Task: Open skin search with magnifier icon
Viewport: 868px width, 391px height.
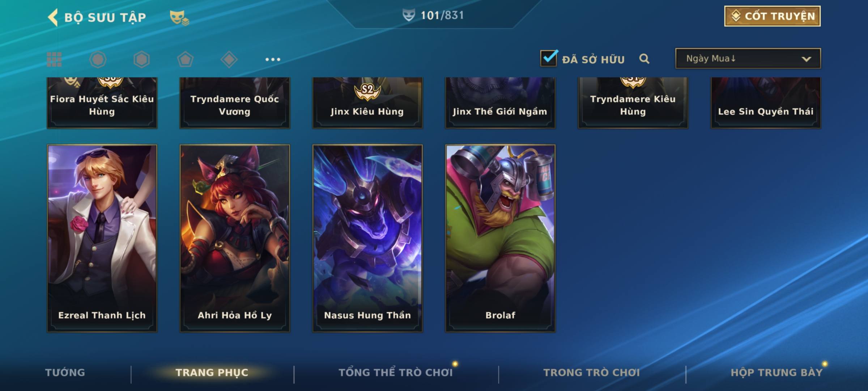Action: click(x=644, y=59)
